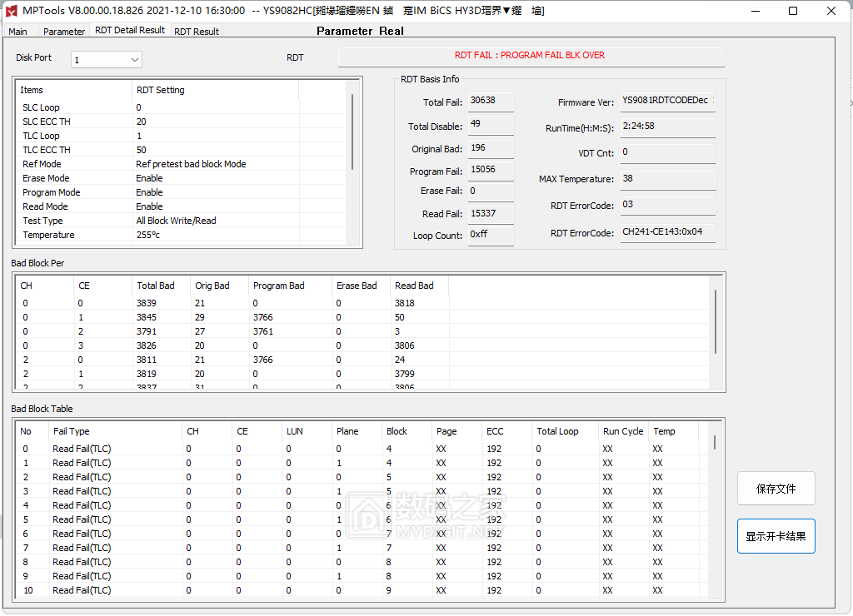853x616 pixels.
Task: Select bad block row with Total Bad 3811
Action: (362, 360)
